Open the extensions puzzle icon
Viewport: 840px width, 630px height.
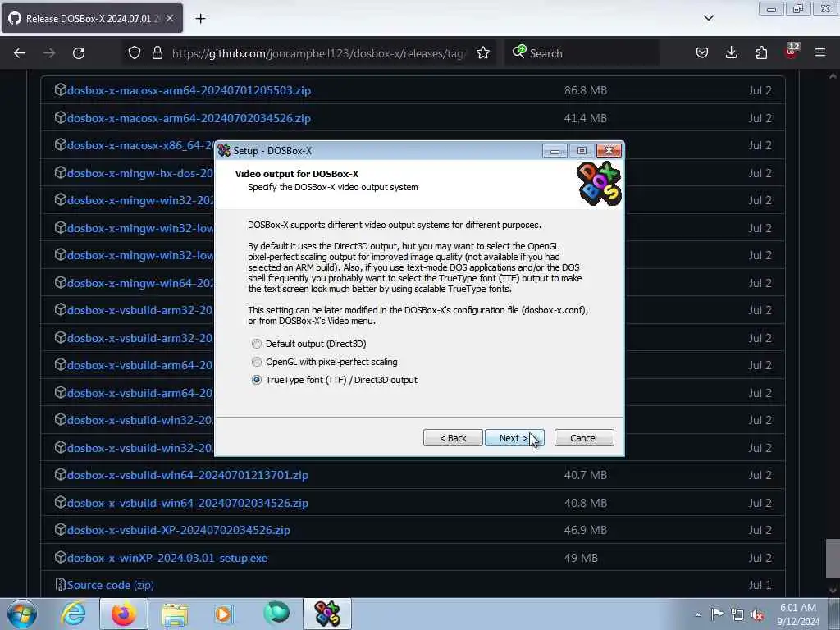761,53
